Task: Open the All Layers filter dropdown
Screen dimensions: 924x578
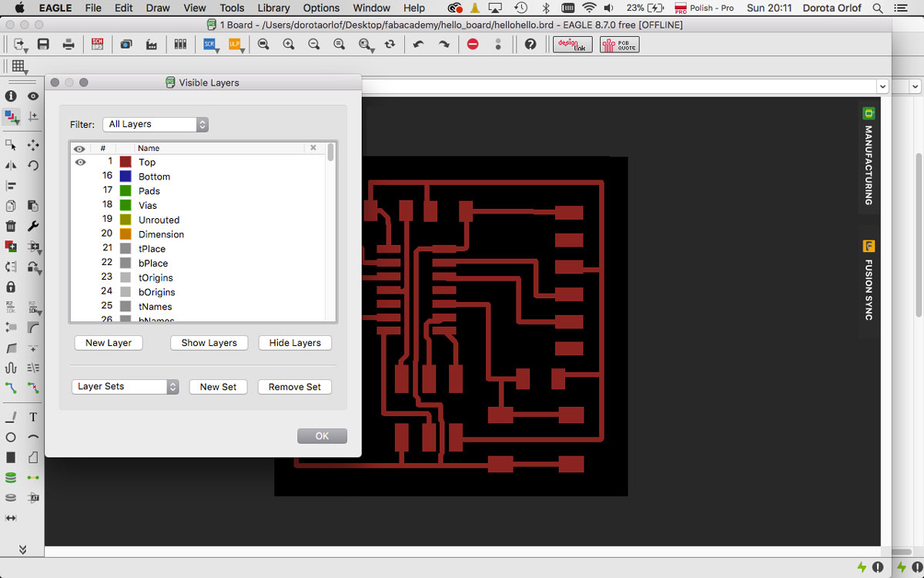Action: [x=156, y=124]
